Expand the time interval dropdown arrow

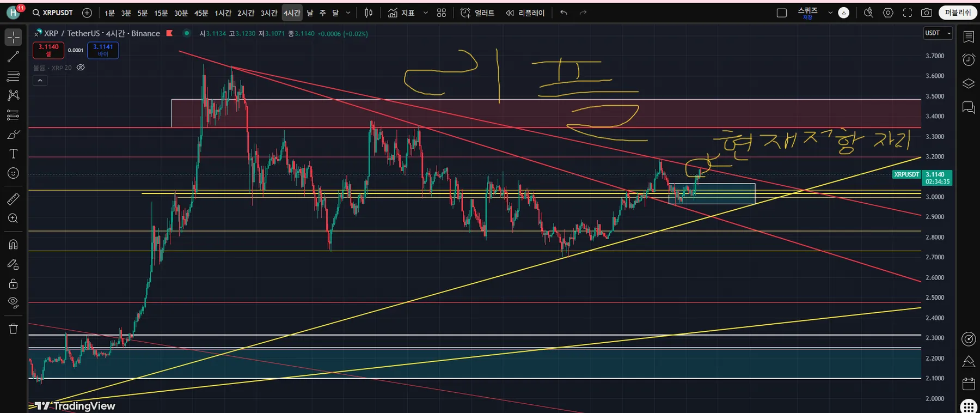pyautogui.click(x=348, y=13)
